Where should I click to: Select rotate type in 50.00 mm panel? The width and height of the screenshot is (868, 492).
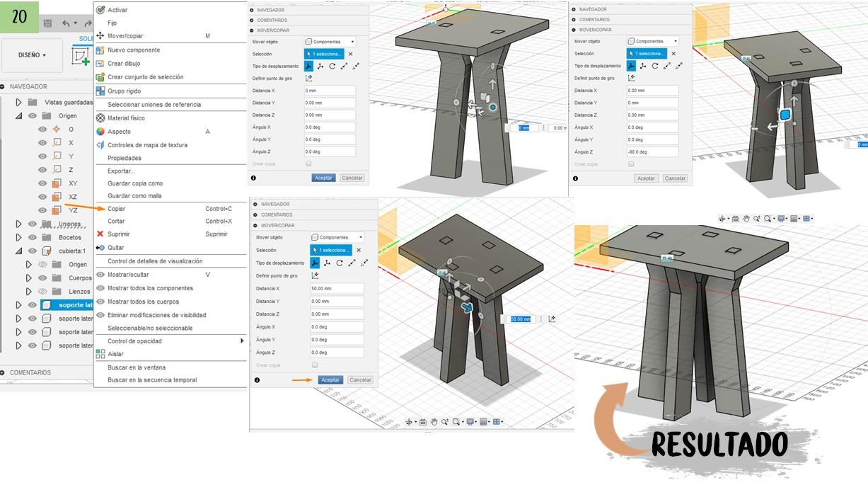[340, 263]
